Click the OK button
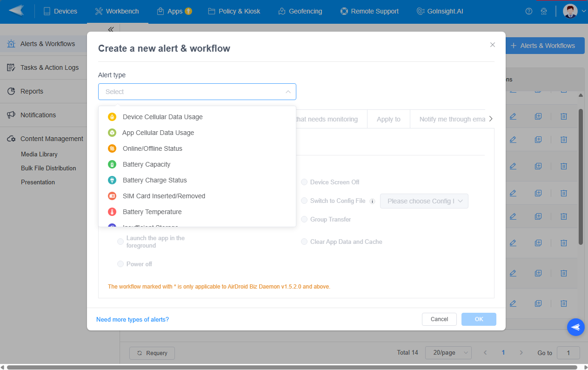The width and height of the screenshot is (588, 370). pos(479,319)
